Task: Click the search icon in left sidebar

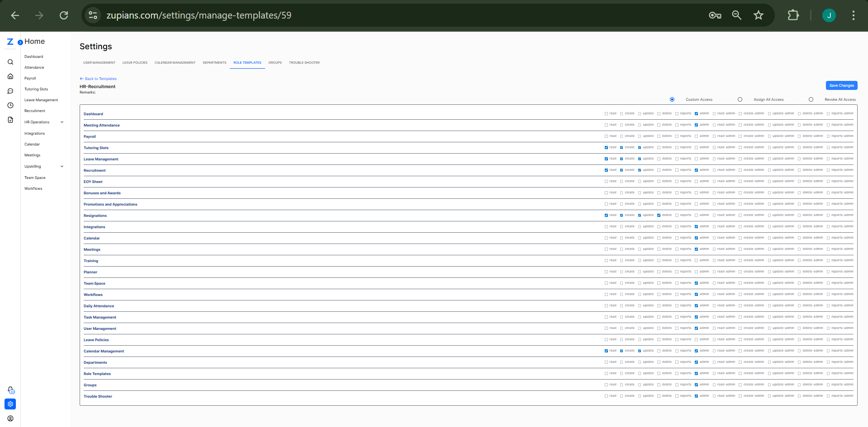Action: 10,62
